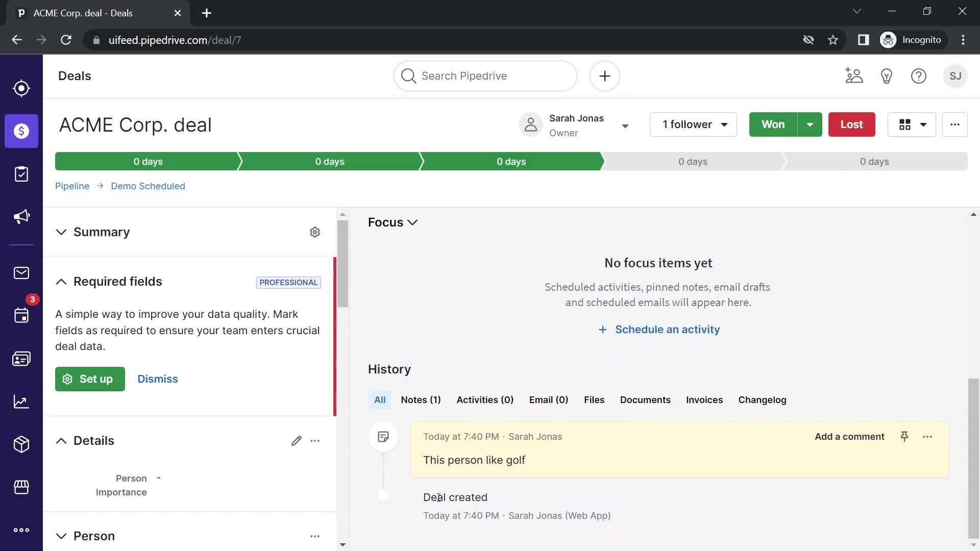Open Person section more options
This screenshot has height=551, width=980.
point(315,536)
